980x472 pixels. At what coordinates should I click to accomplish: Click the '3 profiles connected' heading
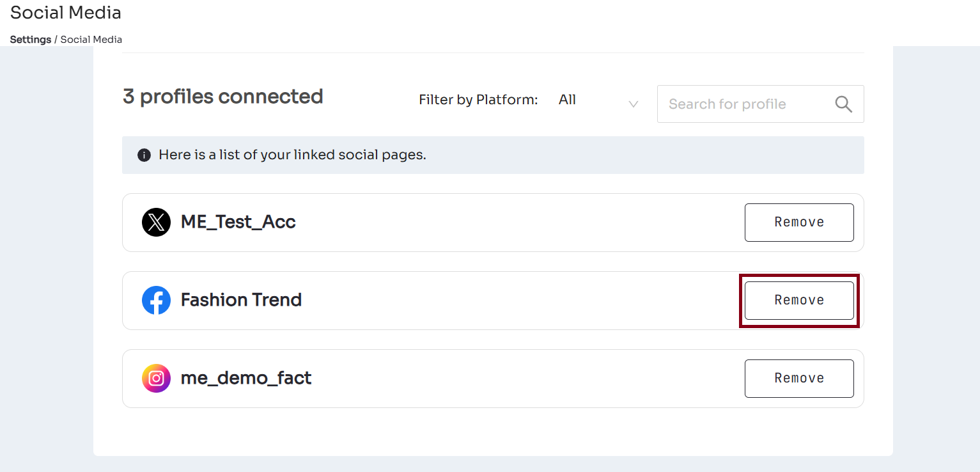[x=222, y=97]
